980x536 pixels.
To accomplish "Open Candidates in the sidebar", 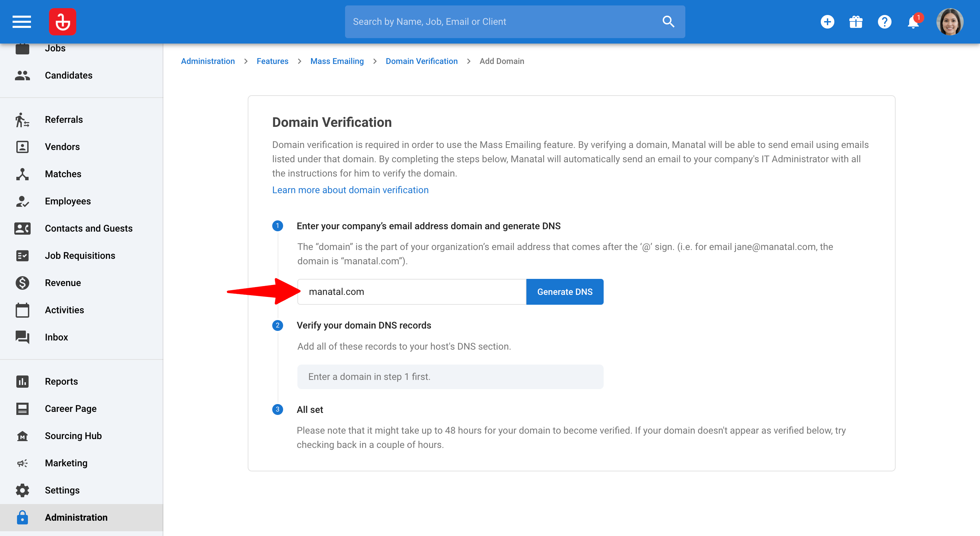I will tap(81, 75).
